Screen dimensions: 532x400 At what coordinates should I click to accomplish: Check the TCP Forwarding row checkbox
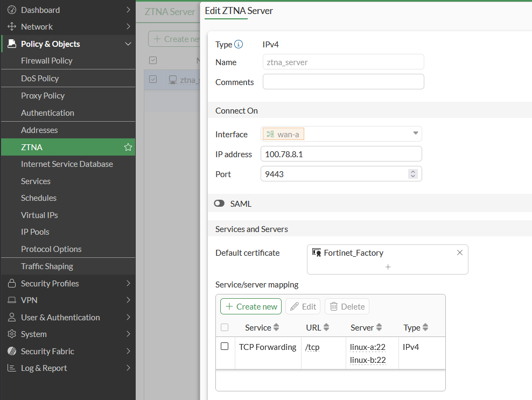click(x=225, y=347)
